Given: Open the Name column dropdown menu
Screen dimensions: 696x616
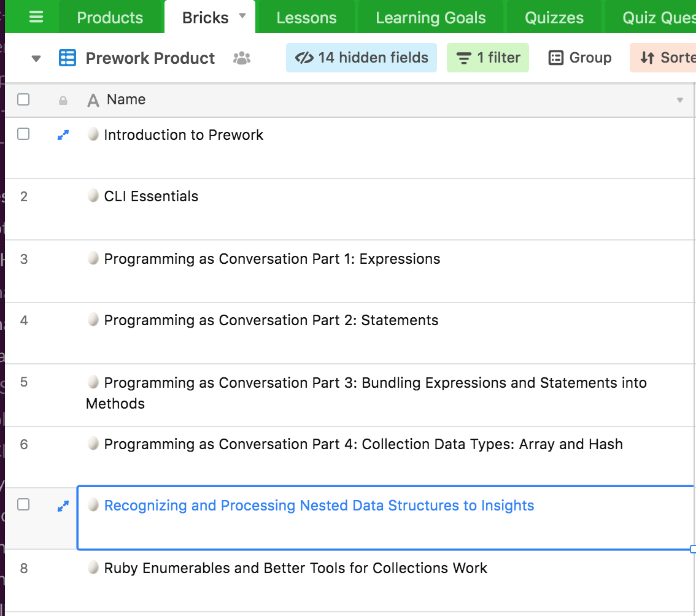Looking at the screenshot, I should 679,101.
